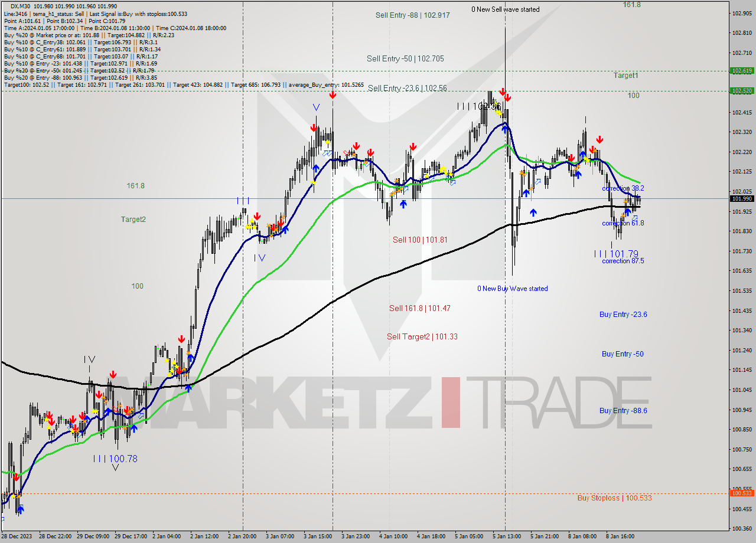The width and height of the screenshot is (756, 543).
Task: Select the green 102.520 price tag
Action: click(x=742, y=91)
